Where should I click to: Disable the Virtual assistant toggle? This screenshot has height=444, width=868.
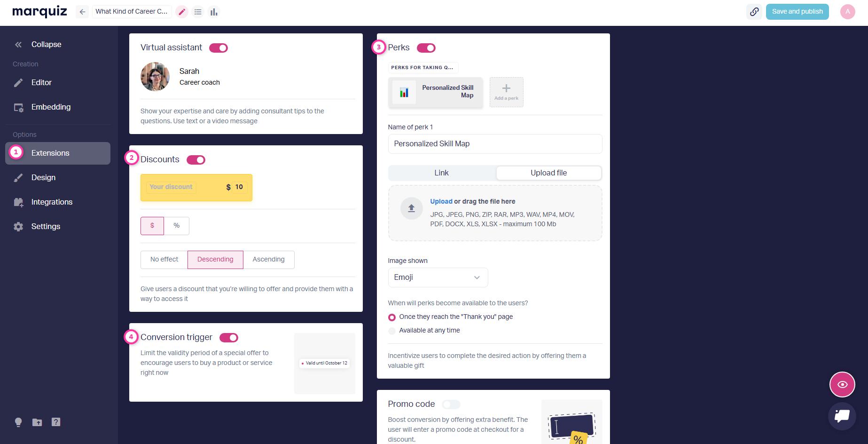pyautogui.click(x=219, y=48)
